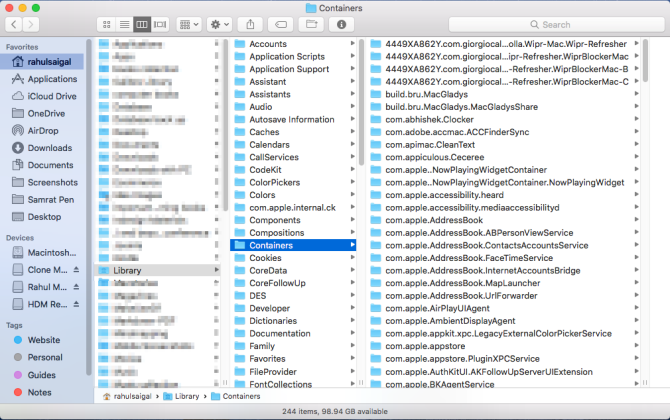Image resolution: width=670 pixels, height=420 pixels.
Task: Click rahulsaigal in the path bar
Action: 133,396
